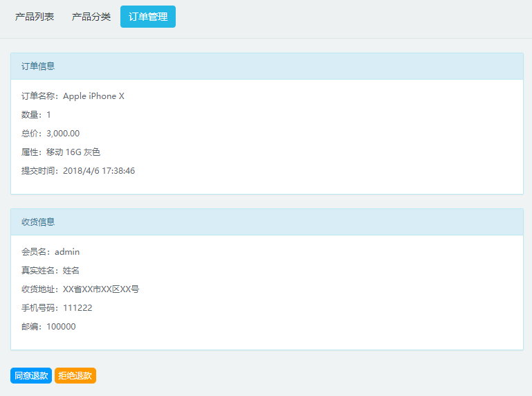The image size is (532, 396).
Task: Click the 手机号码 value 111222
Action: click(x=77, y=308)
